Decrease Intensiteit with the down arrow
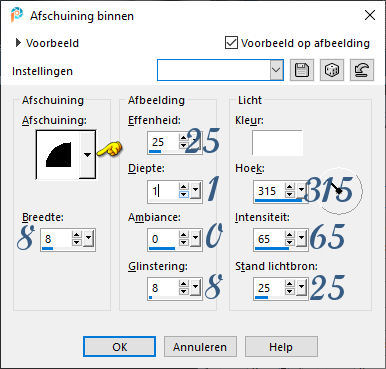Screen dimensions: 386x369 coord(290,243)
